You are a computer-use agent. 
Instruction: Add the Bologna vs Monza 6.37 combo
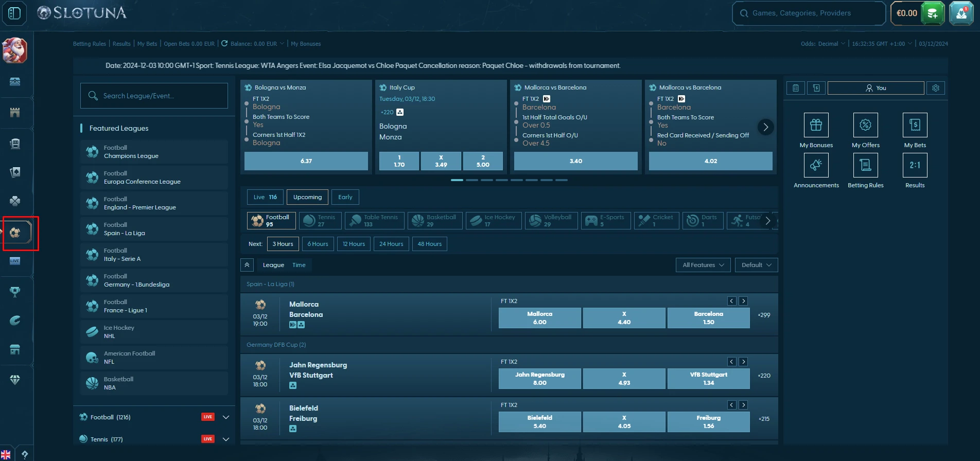(x=306, y=161)
